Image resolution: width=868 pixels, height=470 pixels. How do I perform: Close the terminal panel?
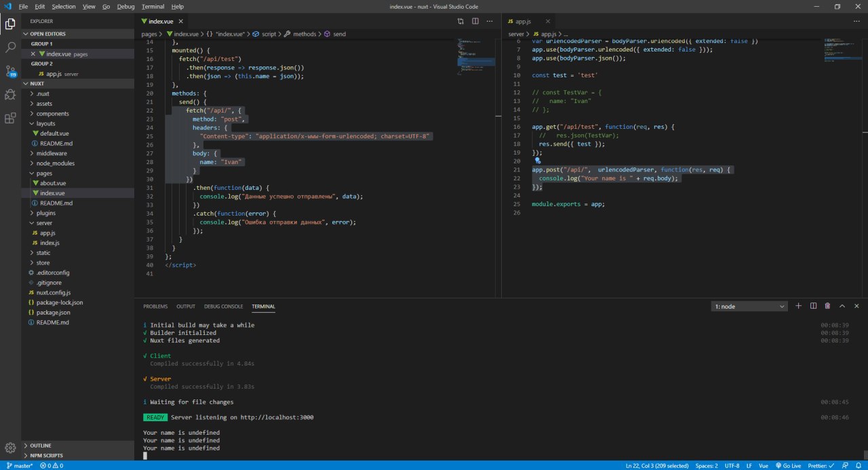pos(856,306)
